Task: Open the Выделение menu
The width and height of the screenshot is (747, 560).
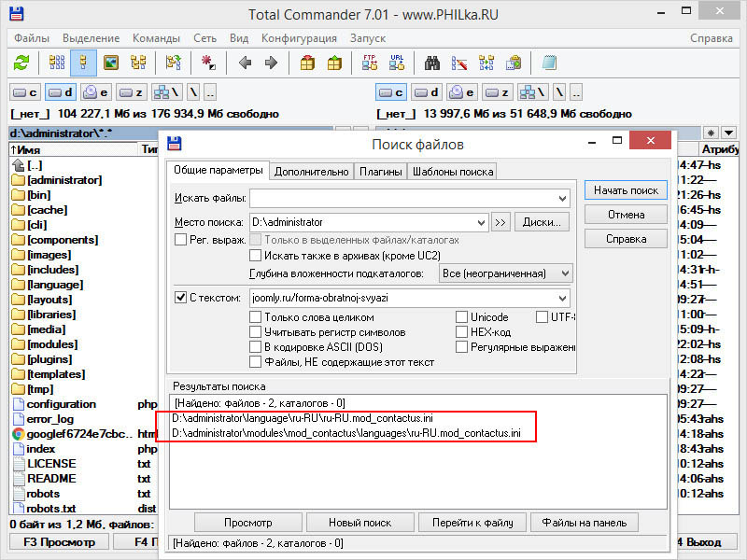Action: click(x=91, y=38)
